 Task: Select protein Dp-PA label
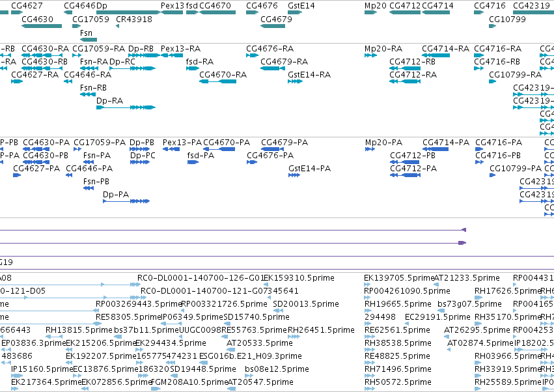(116, 195)
